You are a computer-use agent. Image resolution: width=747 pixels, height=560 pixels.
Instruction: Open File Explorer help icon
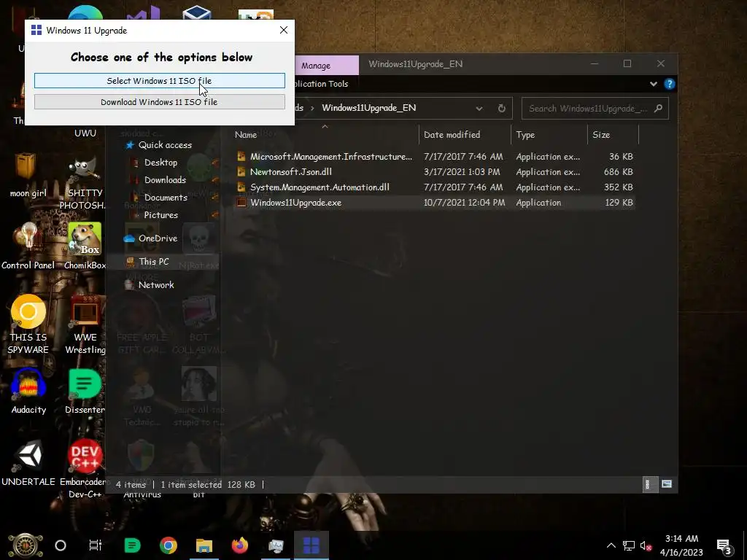pyautogui.click(x=670, y=84)
